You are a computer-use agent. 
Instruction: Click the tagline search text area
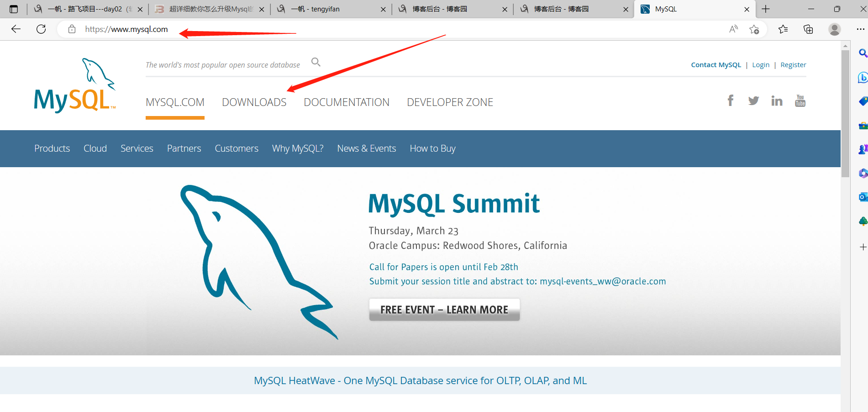pos(223,65)
